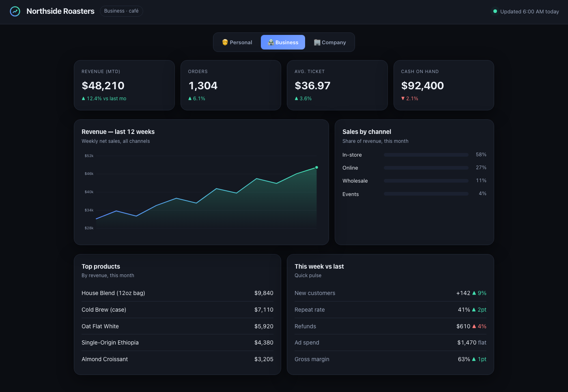This screenshot has height=392, width=568.
Task: Click the Ad spend $1,470 flat value
Action: pos(472,342)
